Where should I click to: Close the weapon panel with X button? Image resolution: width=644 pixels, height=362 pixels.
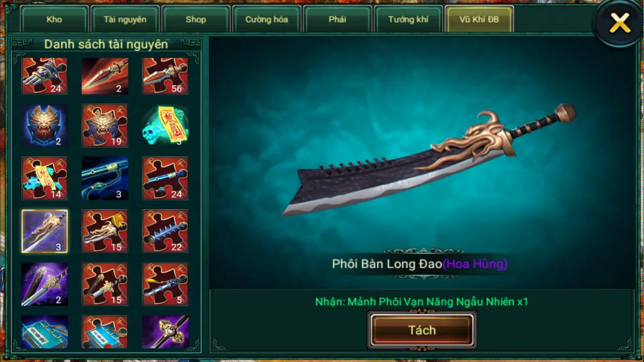coord(619,23)
